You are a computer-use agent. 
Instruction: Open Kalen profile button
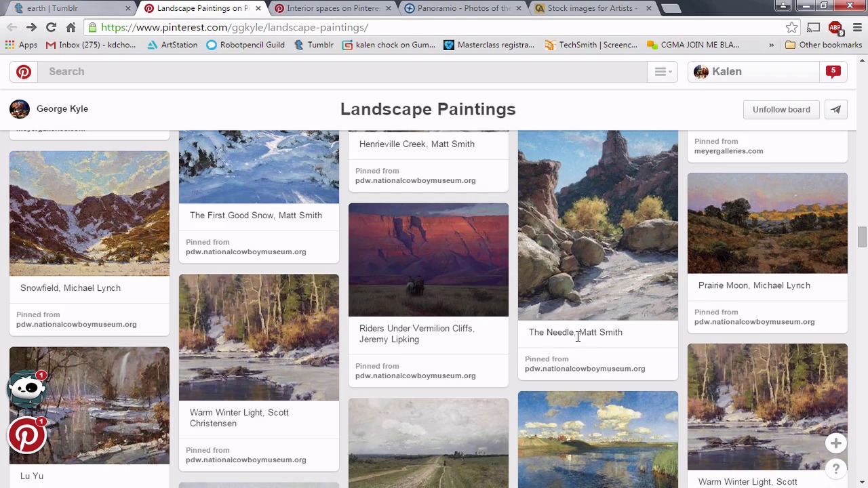[x=753, y=72]
